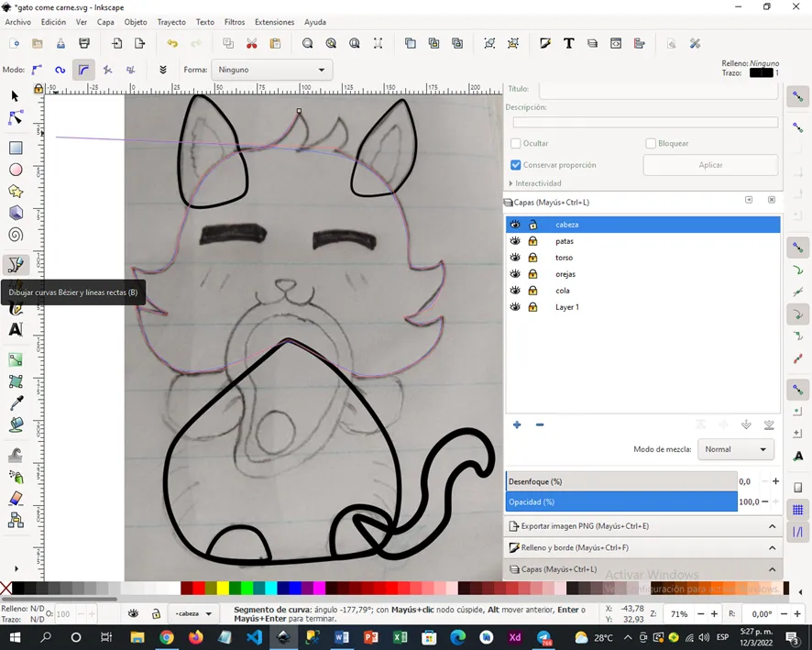Viewport: 812px width, 650px height.
Task: Select the Paint bucket fill tool
Action: click(x=16, y=424)
